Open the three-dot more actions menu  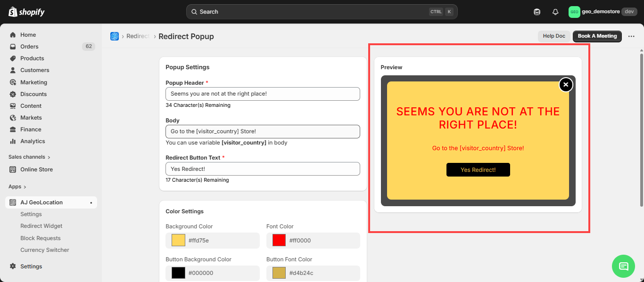(x=631, y=36)
